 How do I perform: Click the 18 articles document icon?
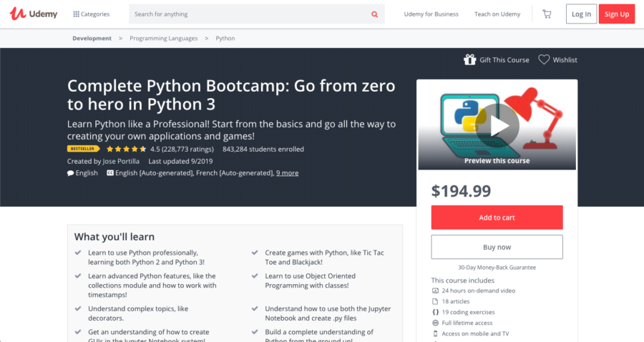(x=435, y=301)
